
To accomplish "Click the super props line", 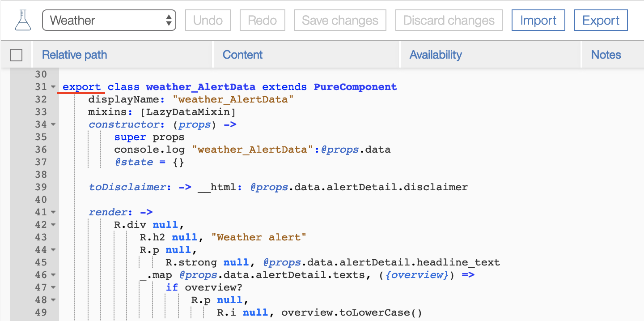I will 149,137.
